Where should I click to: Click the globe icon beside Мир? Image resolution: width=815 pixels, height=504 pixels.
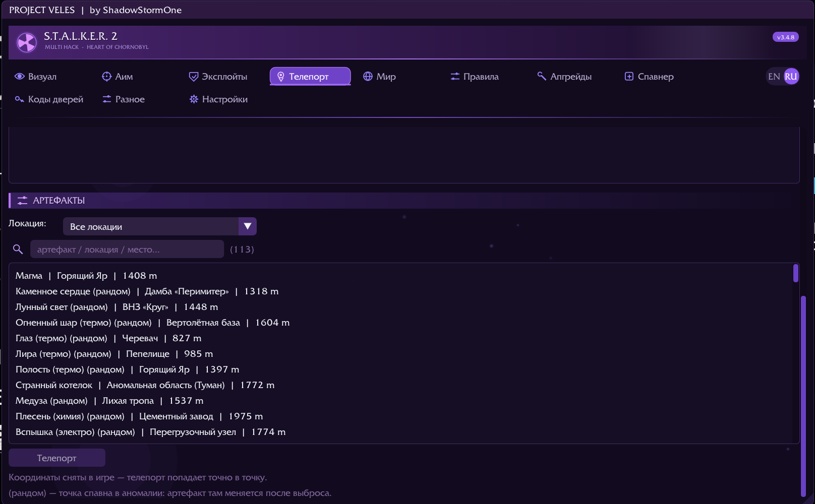tap(368, 77)
